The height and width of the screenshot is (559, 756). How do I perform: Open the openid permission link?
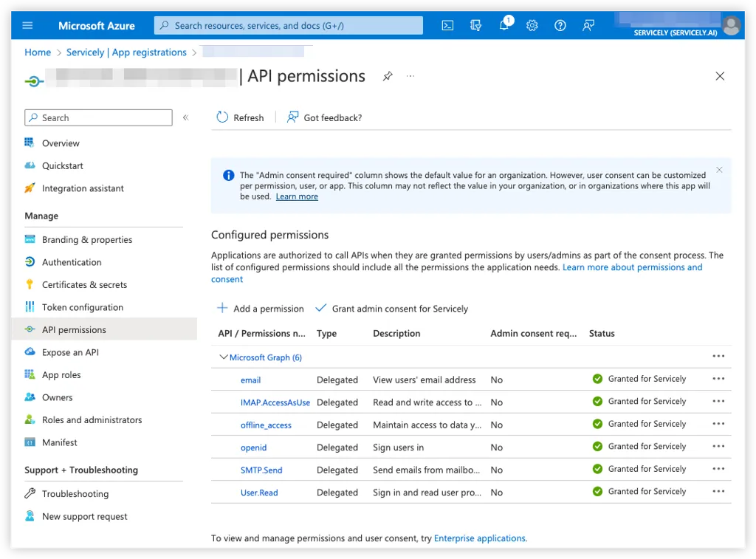[254, 447]
